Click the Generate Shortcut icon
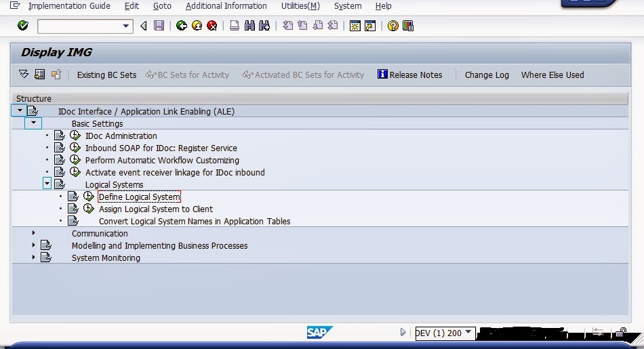Image resolution: width=644 pixels, height=349 pixels. pos(370,26)
